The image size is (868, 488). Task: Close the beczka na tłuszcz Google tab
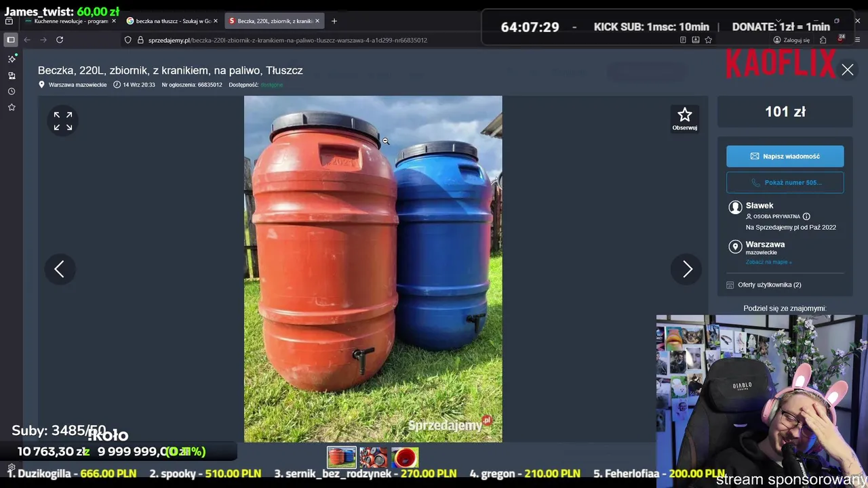pyautogui.click(x=216, y=21)
